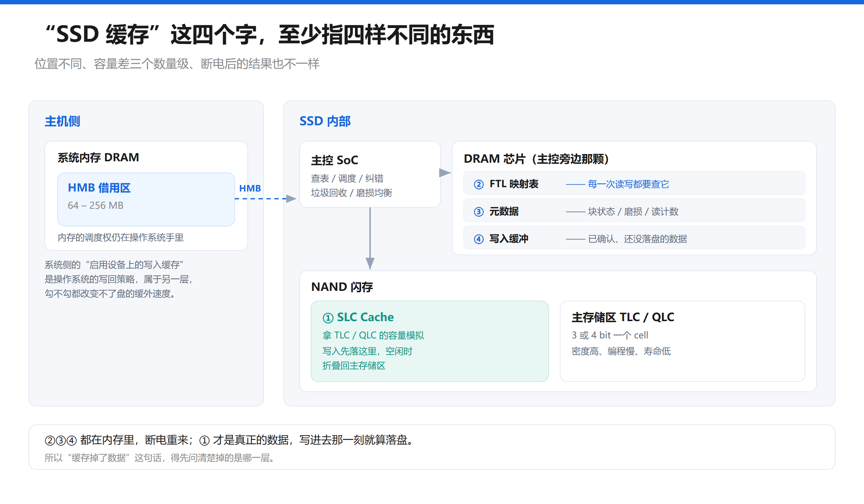The height and width of the screenshot is (504, 864).
Task: Click the NAND 闪存 heading
Action: (x=342, y=287)
